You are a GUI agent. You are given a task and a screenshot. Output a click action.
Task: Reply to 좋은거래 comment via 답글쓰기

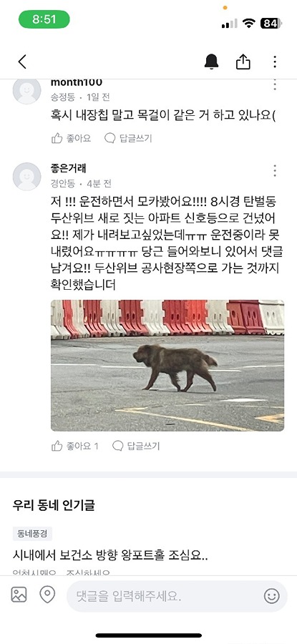click(136, 446)
